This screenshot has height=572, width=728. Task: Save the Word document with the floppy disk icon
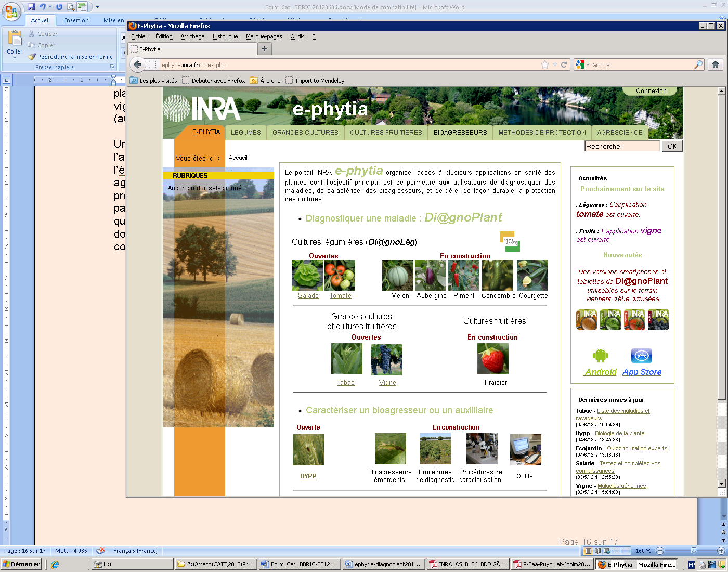click(31, 7)
